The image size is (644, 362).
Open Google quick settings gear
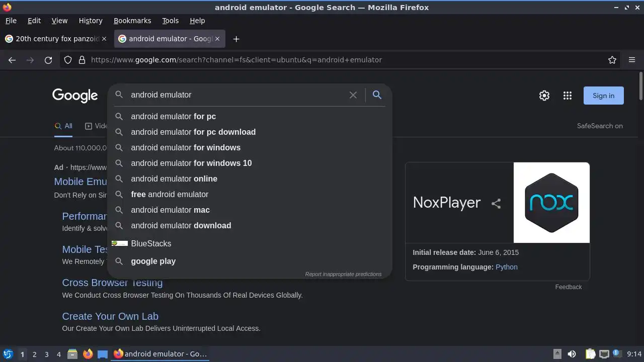(544, 96)
